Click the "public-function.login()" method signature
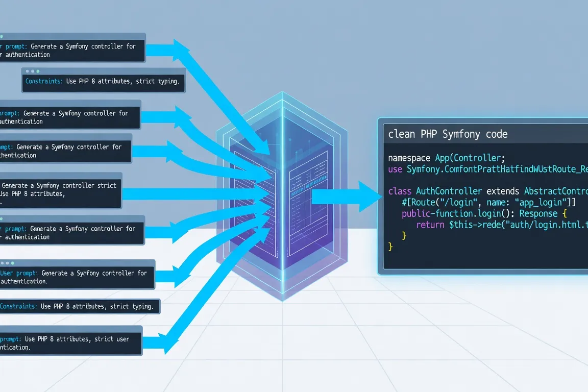 [457, 213]
